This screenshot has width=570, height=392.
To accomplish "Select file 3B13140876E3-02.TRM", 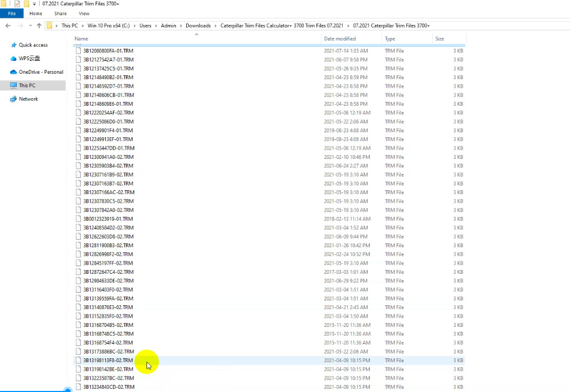I will click(x=108, y=307).
